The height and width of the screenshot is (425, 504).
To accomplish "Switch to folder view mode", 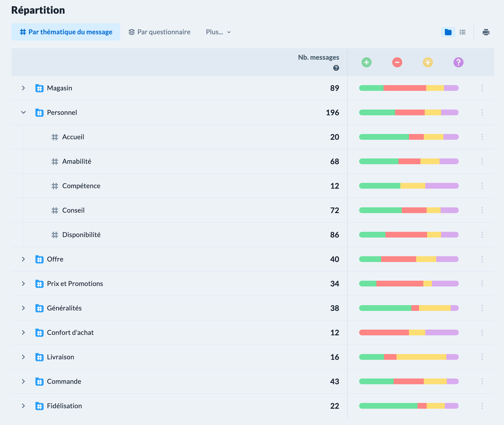I will pyautogui.click(x=448, y=32).
